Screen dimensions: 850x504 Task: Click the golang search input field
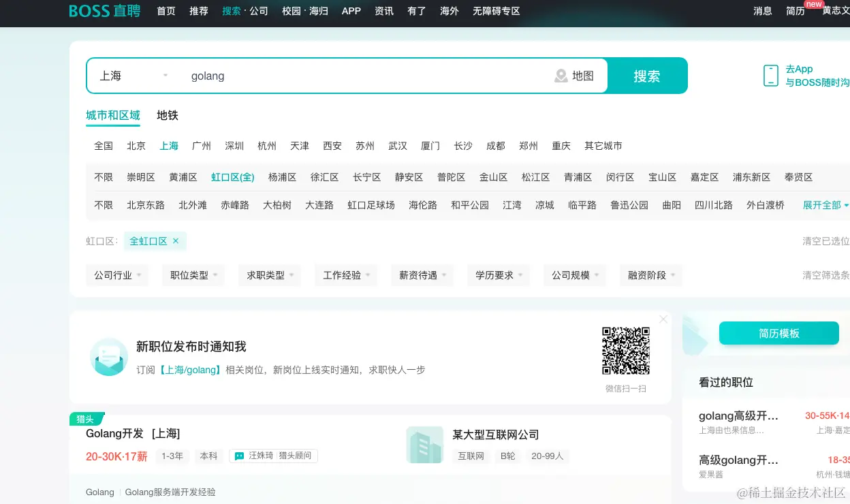(x=341, y=76)
